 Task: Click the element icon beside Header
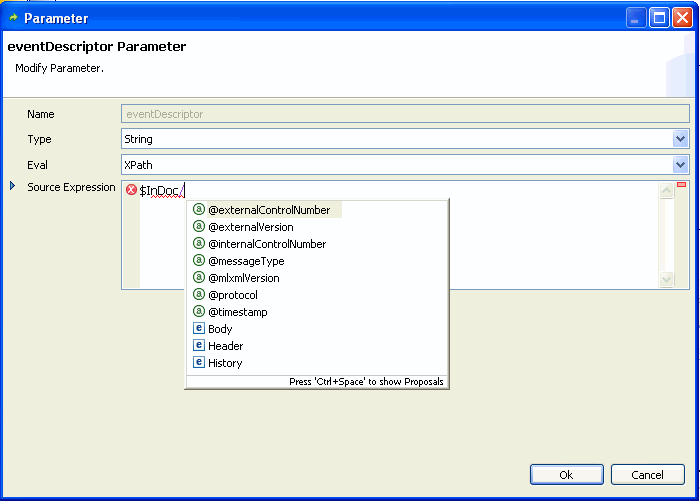click(199, 345)
